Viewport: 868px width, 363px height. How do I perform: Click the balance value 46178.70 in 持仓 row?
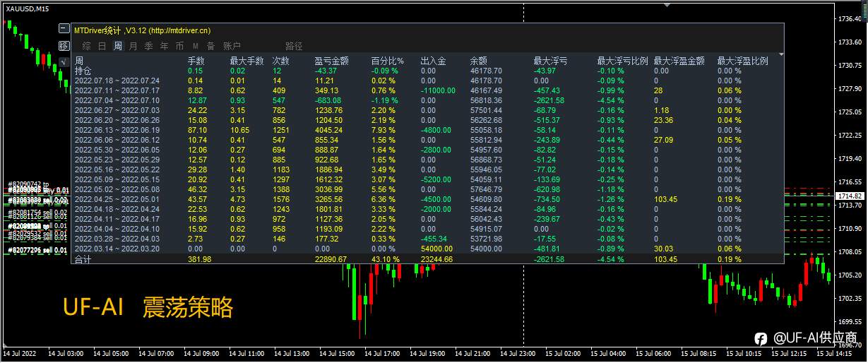coord(486,71)
